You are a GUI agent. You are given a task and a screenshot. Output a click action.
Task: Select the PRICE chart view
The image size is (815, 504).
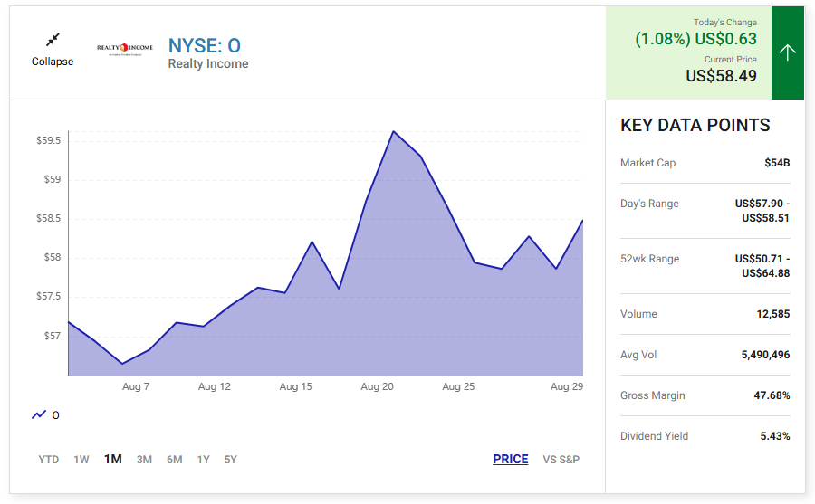[x=511, y=460]
